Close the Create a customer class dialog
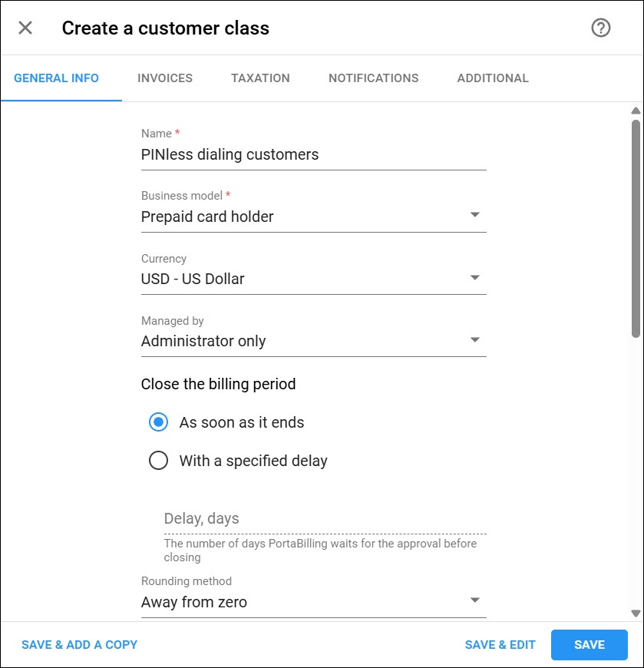 [25, 28]
